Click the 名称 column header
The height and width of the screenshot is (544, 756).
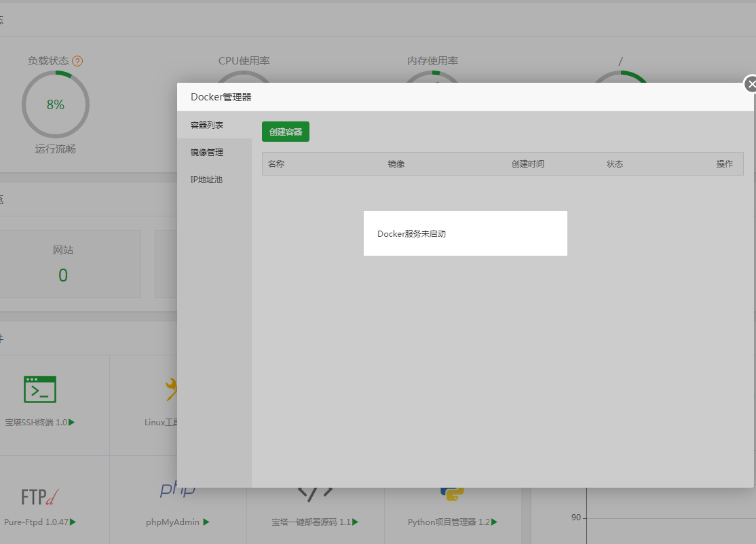click(276, 164)
